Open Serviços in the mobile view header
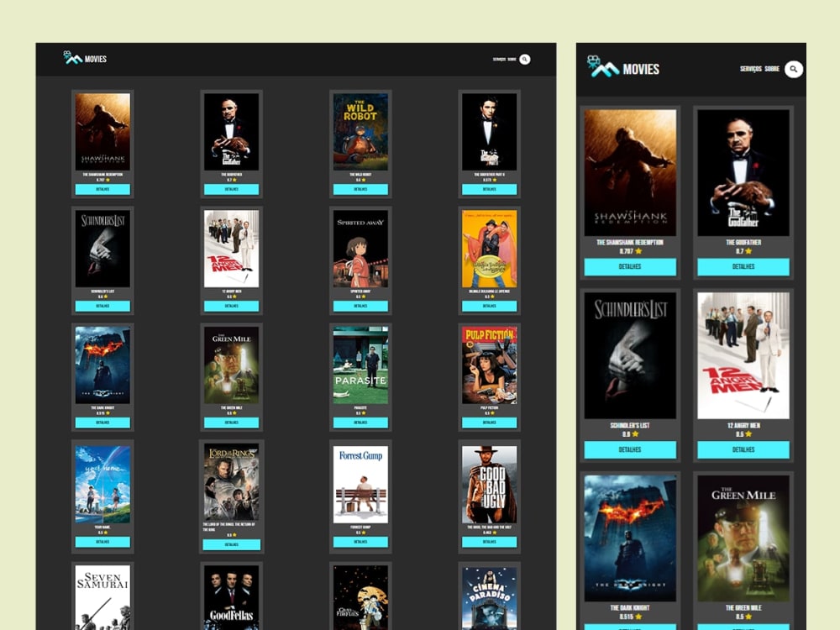The width and height of the screenshot is (840, 630). point(750,69)
